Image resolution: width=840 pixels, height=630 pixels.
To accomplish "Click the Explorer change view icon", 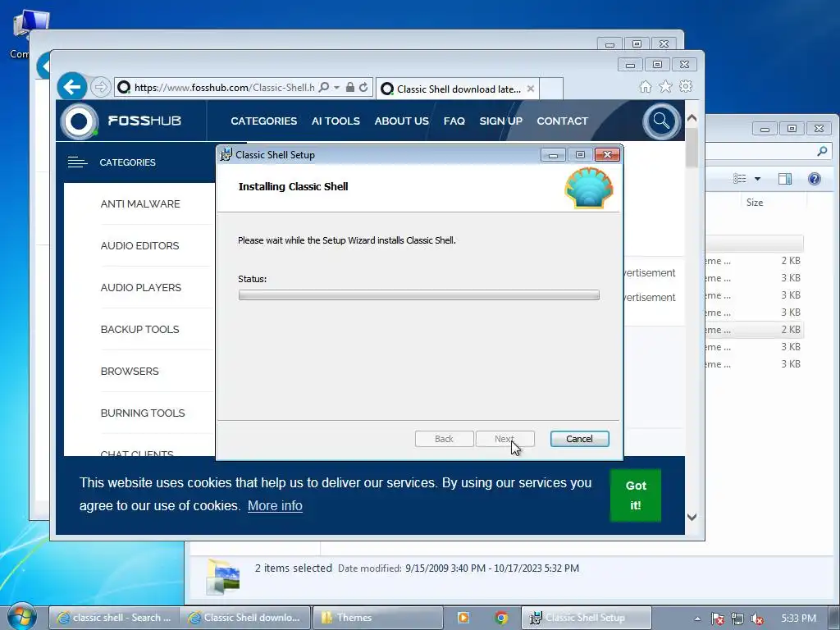I will click(x=739, y=178).
